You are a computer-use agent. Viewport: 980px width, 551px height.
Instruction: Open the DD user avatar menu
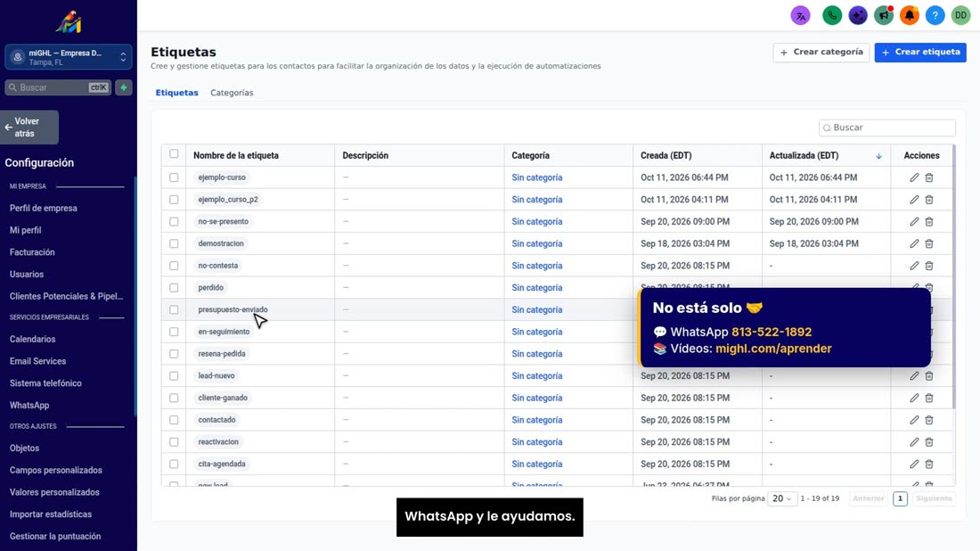[960, 16]
